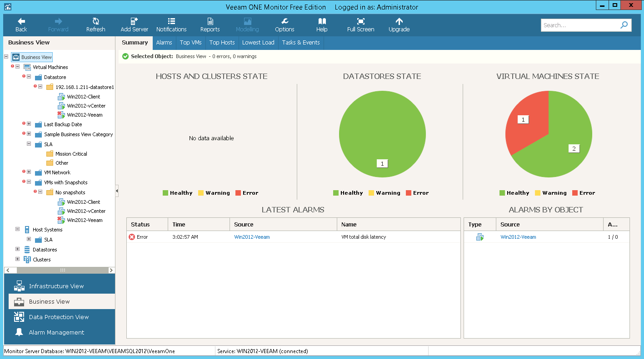Image resolution: width=644 pixels, height=359 pixels.
Task: Switch to the Alarms tab
Action: click(164, 43)
